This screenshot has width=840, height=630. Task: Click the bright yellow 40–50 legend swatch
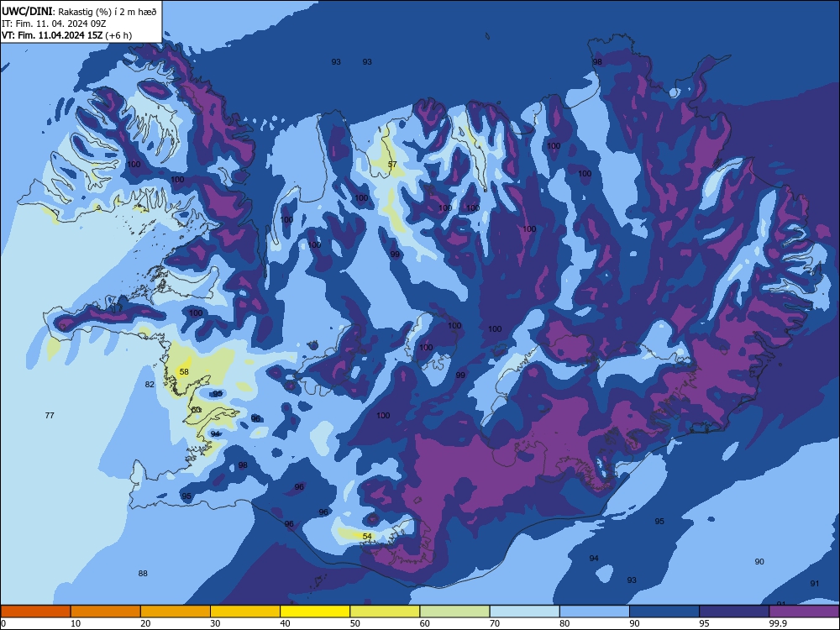[315, 612]
